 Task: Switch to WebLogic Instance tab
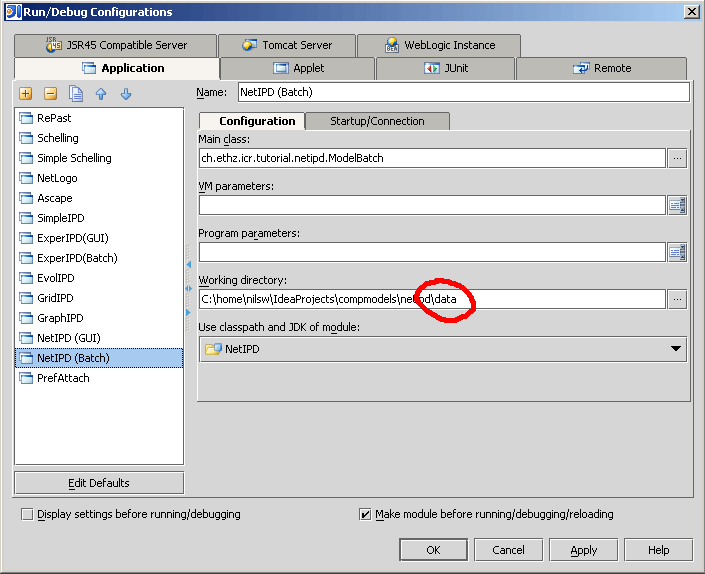pos(439,45)
